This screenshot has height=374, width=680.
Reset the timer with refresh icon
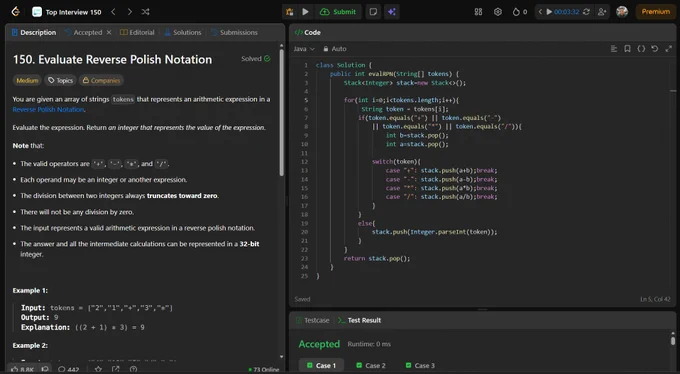586,12
